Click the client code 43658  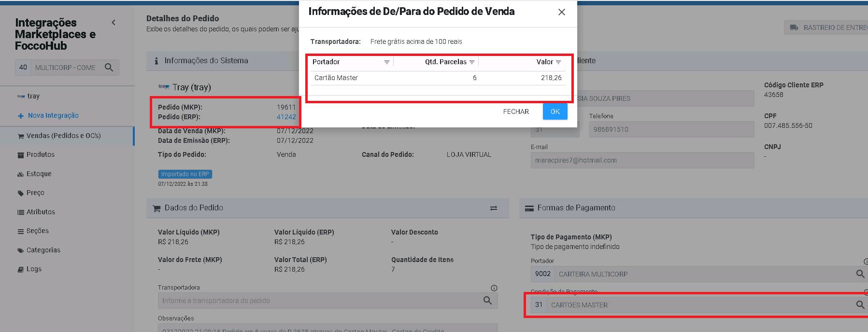pyautogui.click(x=774, y=95)
